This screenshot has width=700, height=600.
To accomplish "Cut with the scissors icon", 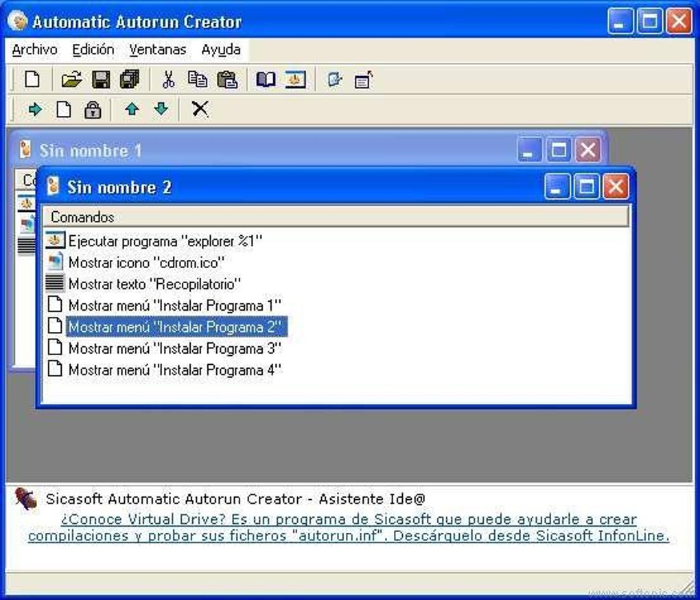I will pyautogui.click(x=168, y=80).
